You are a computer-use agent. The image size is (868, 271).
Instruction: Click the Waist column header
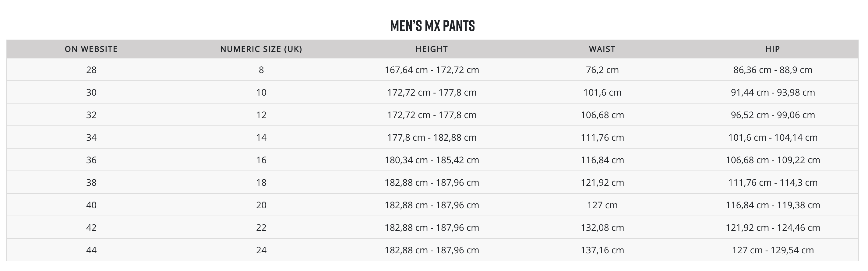(602, 49)
